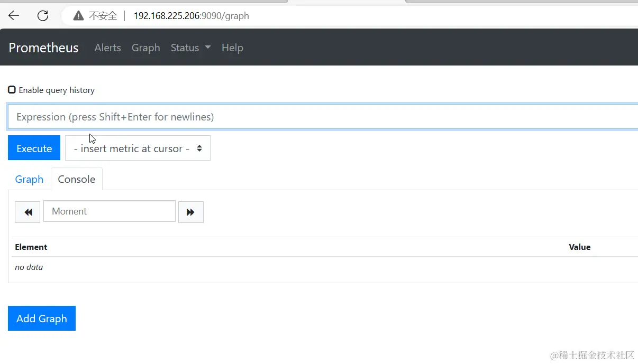
Task: Click the Add Graph button
Action: 42,319
